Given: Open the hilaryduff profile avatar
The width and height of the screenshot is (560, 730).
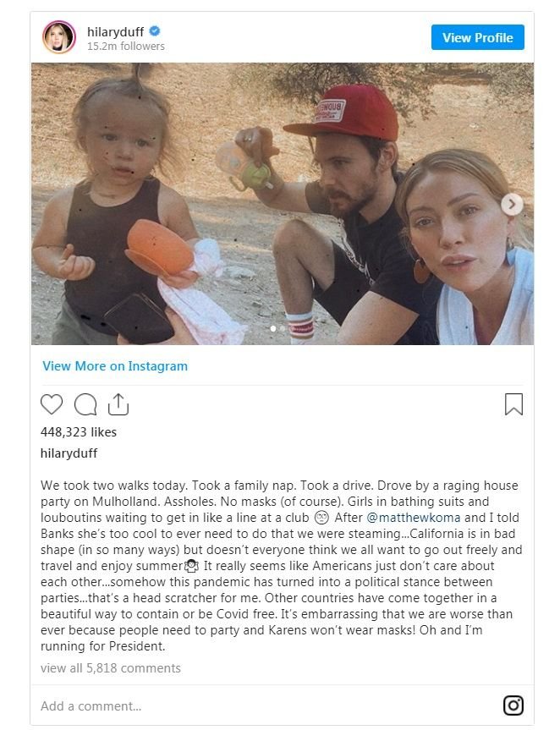Looking at the screenshot, I should 60,37.
